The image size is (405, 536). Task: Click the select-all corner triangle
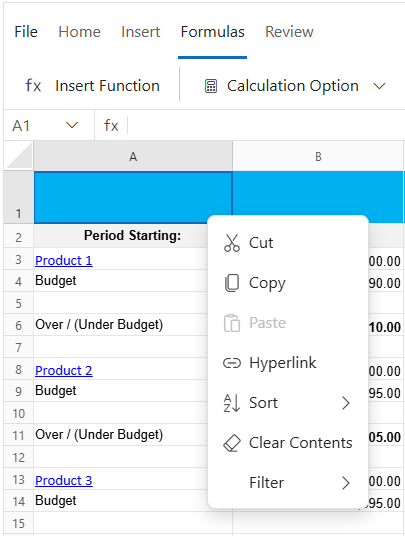coord(19,156)
